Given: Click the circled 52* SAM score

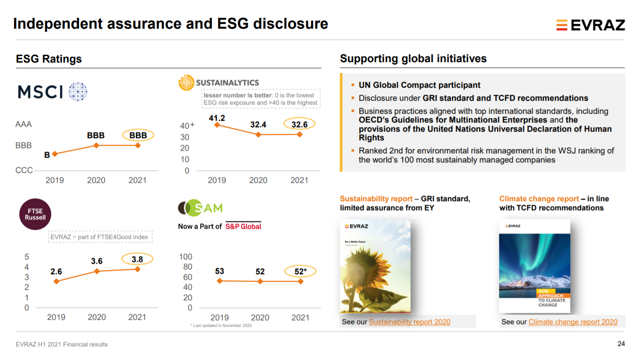Looking at the screenshot, I should point(300,271).
